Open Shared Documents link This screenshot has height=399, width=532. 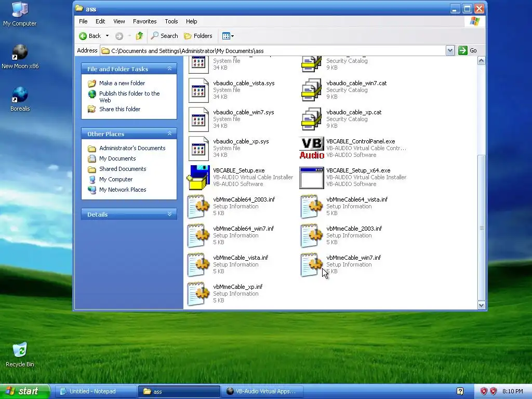[123, 169]
